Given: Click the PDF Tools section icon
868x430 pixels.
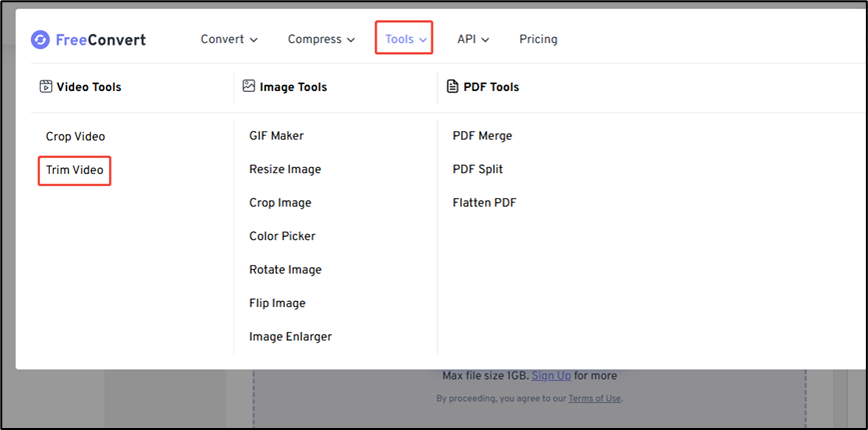Looking at the screenshot, I should tap(452, 86).
